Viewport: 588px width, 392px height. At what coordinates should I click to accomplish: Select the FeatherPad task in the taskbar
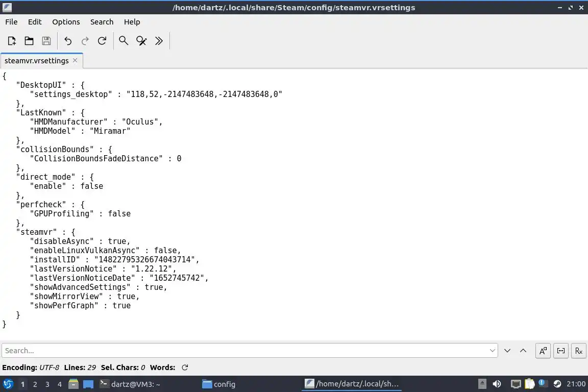(351, 384)
